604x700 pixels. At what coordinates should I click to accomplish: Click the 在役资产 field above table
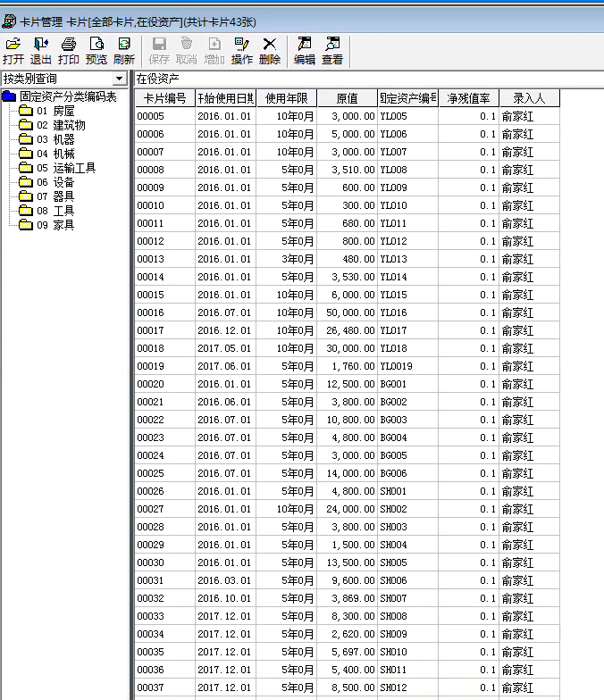[x=369, y=79]
